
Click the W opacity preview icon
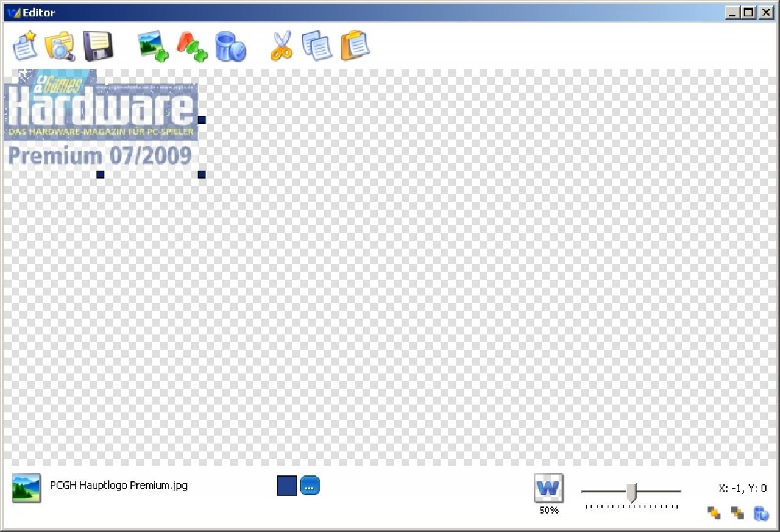pyautogui.click(x=549, y=488)
